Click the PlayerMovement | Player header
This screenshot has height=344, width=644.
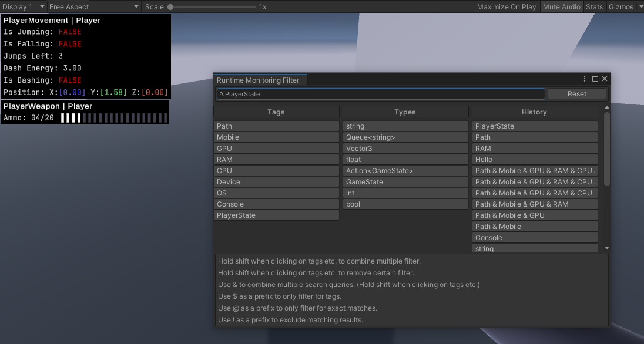52,20
